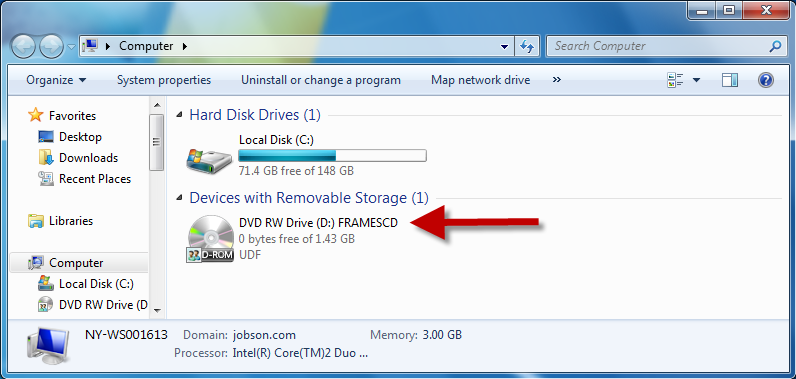796x379 pixels.
Task: Click Uninstall or change a program
Action: pos(321,80)
